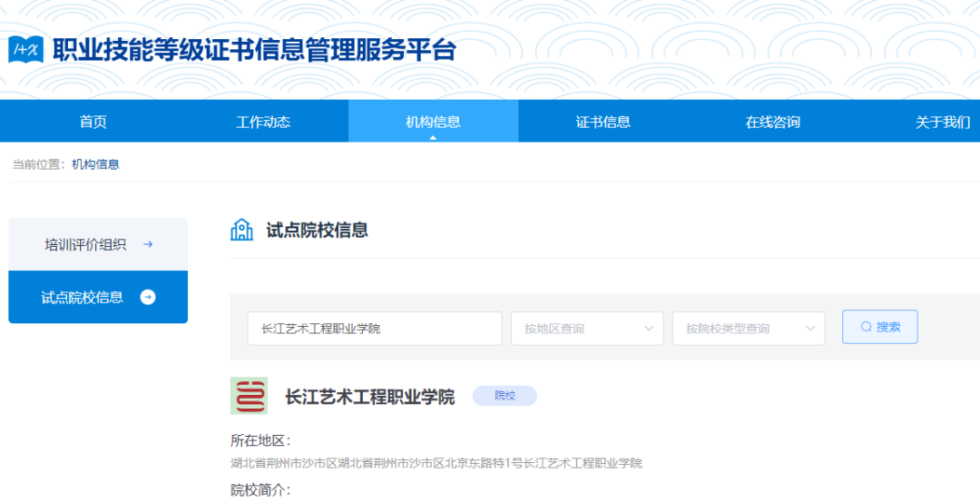
Task: Click the arrow icon beside 培训评价组织
Action: [x=148, y=244]
